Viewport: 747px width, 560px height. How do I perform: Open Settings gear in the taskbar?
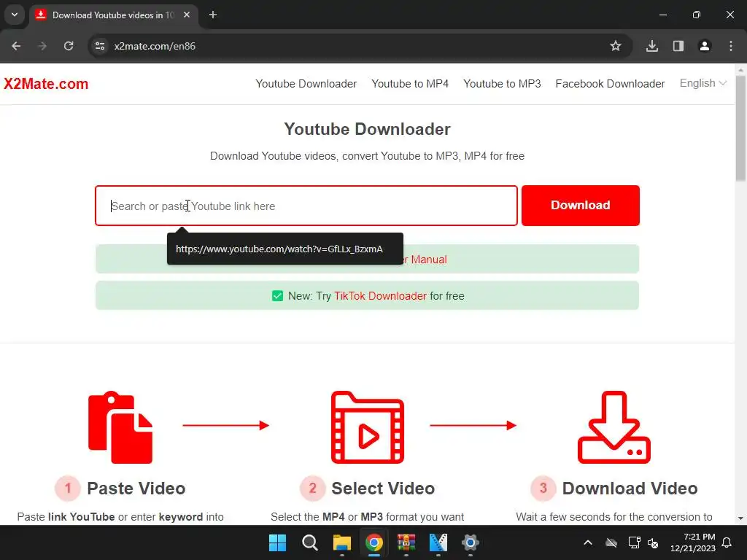coord(471,542)
